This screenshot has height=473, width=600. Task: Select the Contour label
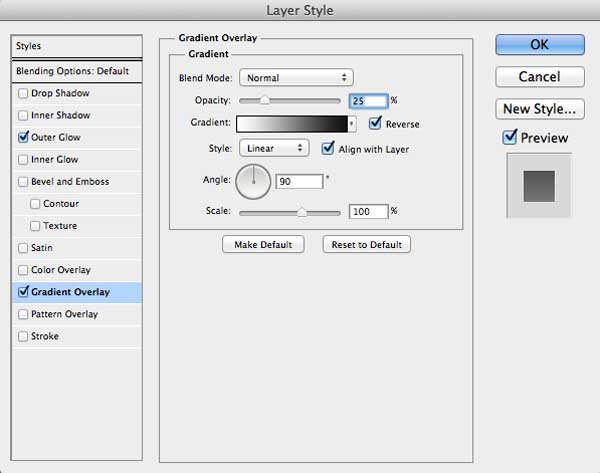(x=61, y=204)
